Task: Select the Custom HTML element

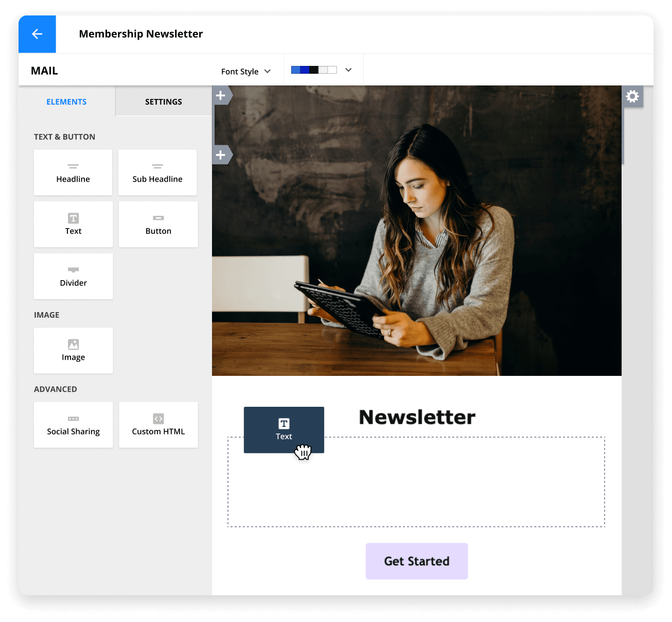Action: pyautogui.click(x=158, y=425)
